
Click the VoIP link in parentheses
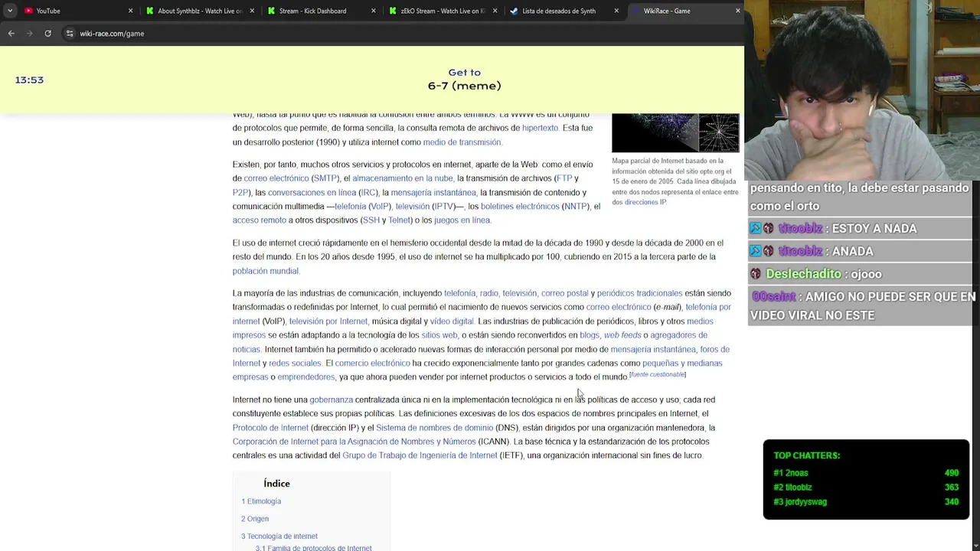tap(380, 207)
